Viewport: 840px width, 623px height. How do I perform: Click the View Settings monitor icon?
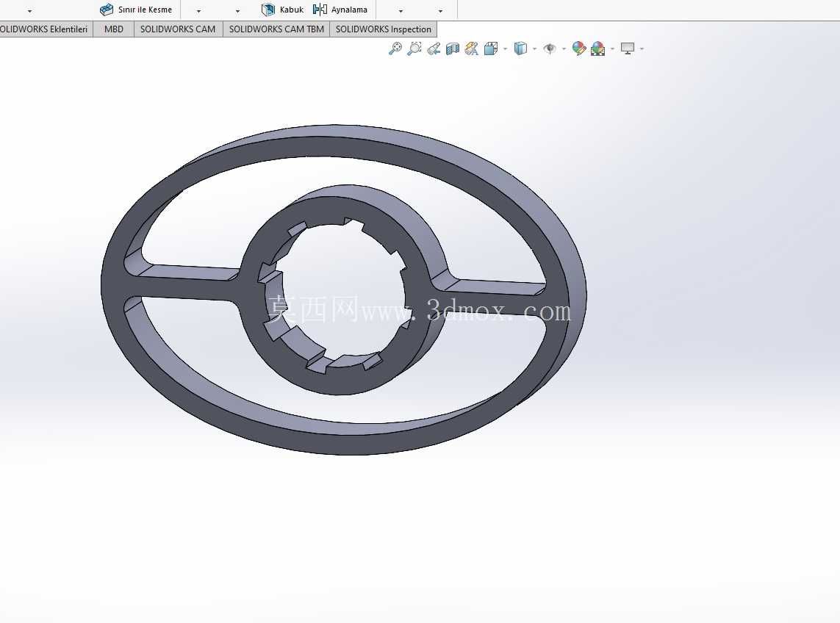tap(628, 48)
